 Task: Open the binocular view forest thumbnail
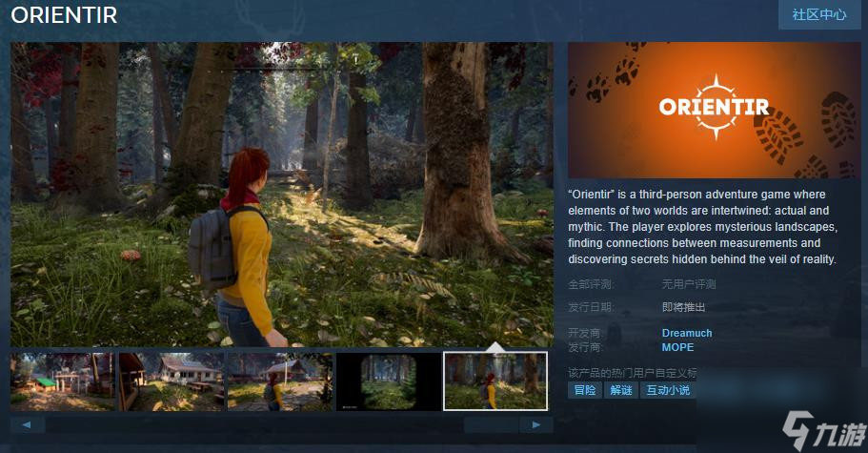[x=389, y=381]
